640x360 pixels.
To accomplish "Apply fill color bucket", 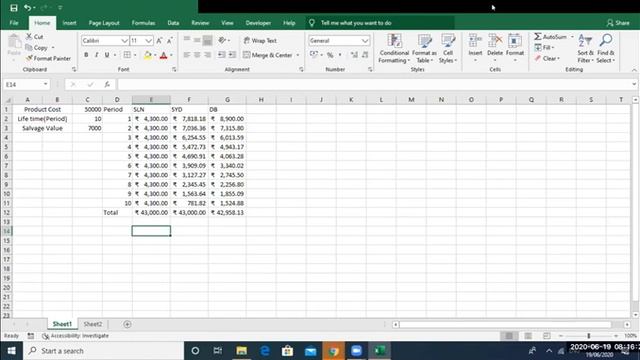I will point(148,55).
